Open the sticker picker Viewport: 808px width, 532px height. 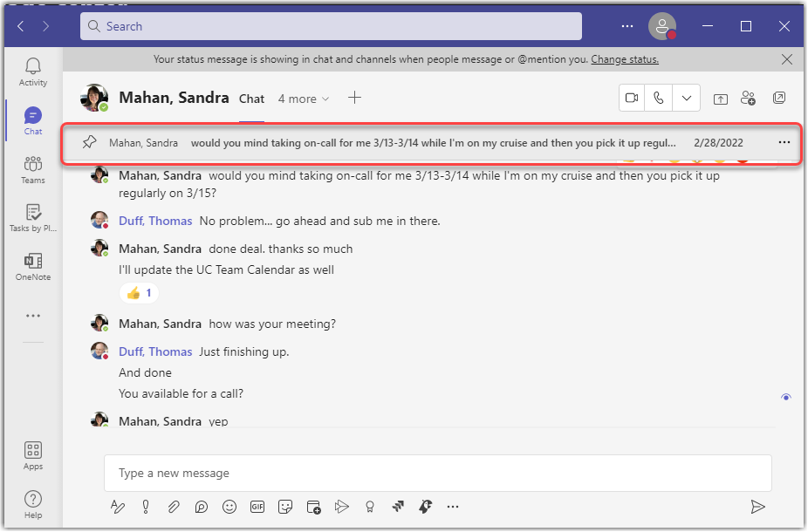click(285, 506)
